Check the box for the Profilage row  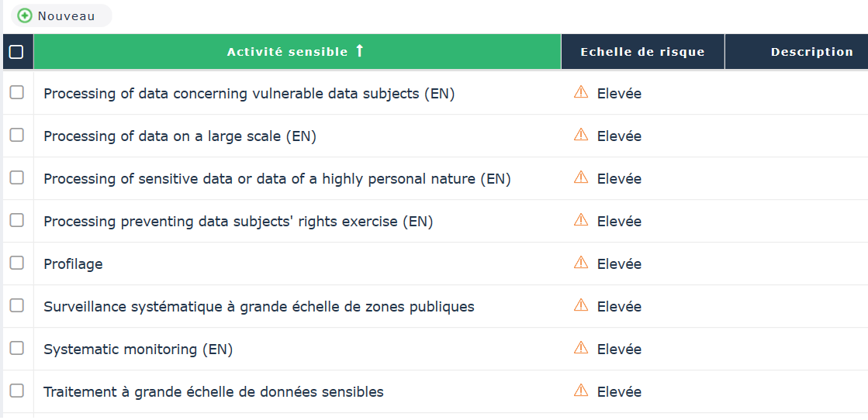click(x=16, y=263)
